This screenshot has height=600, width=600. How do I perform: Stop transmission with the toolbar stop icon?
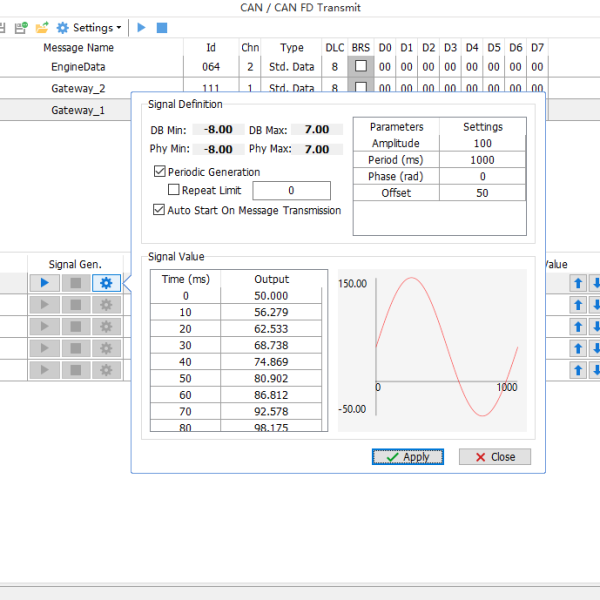pyautogui.click(x=162, y=28)
